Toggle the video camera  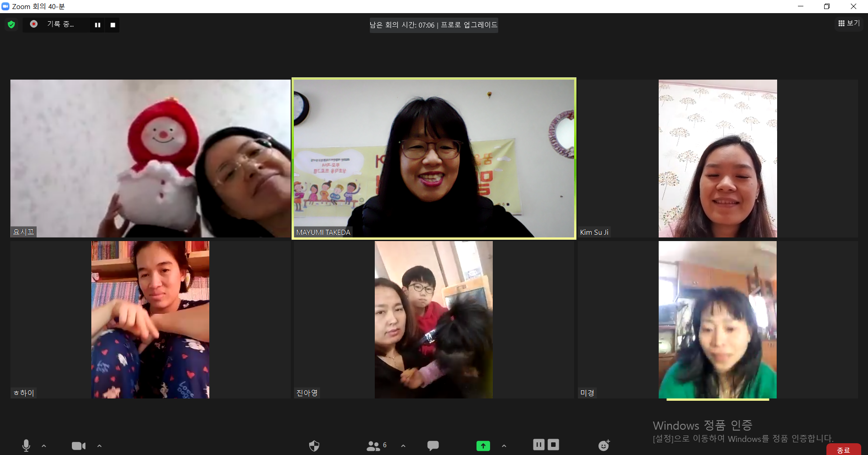[79, 446]
